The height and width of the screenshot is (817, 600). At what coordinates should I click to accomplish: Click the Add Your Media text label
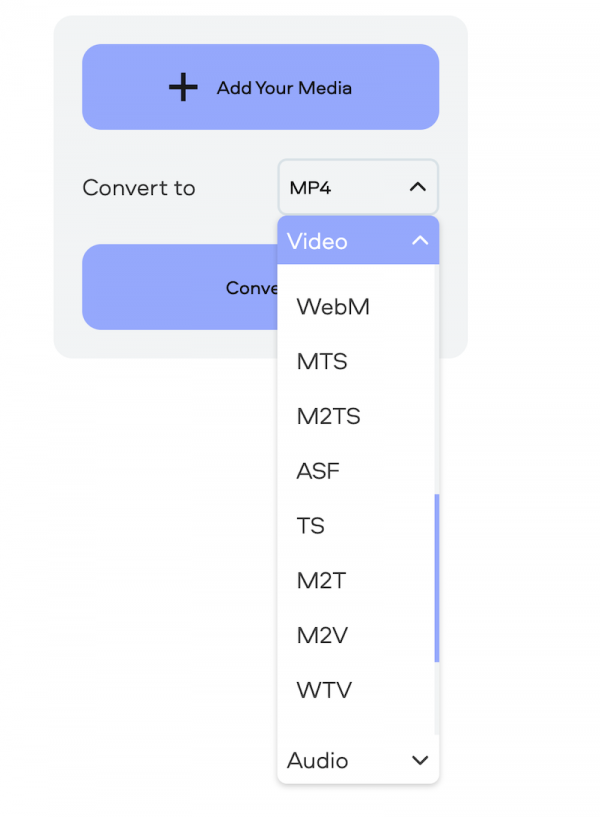pos(284,88)
